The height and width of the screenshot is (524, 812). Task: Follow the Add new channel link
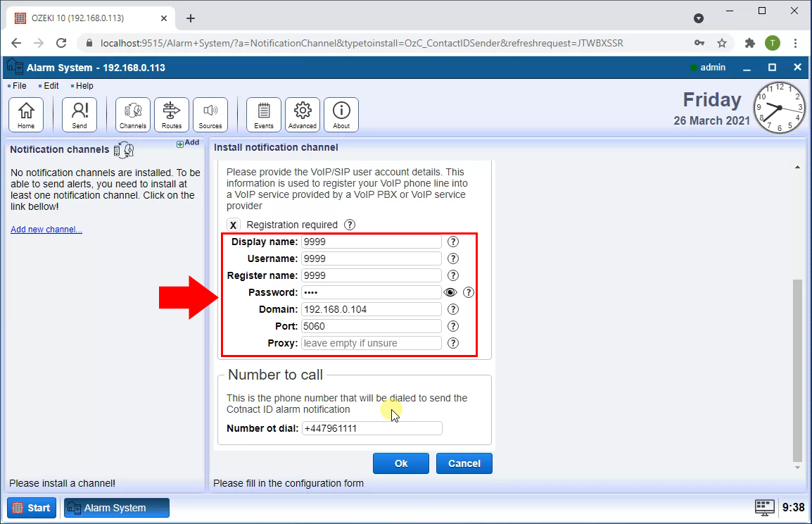pyautogui.click(x=46, y=230)
